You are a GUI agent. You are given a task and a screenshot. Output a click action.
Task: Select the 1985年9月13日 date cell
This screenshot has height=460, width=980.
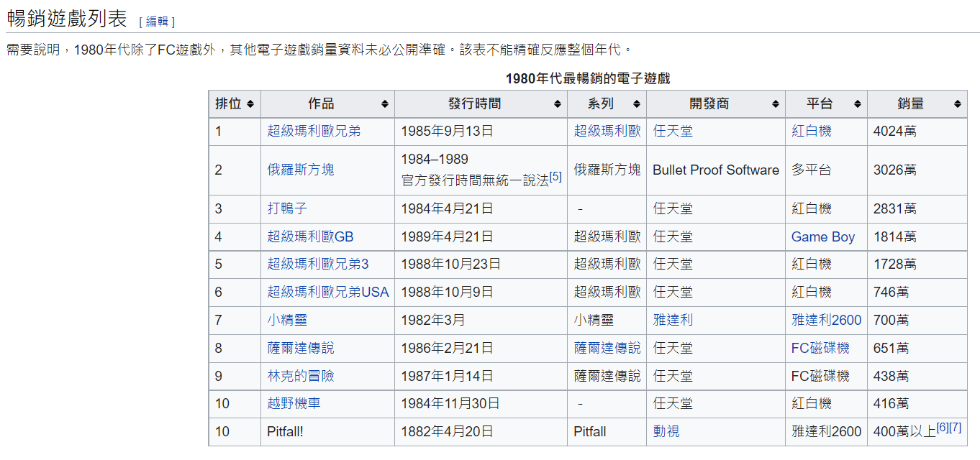(481, 132)
